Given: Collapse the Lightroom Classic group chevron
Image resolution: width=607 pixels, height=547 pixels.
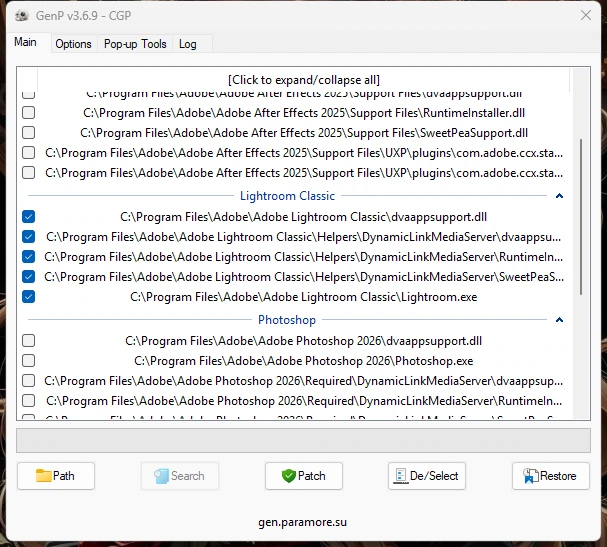Looking at the screenshot, I should click(x=559, y=196).
